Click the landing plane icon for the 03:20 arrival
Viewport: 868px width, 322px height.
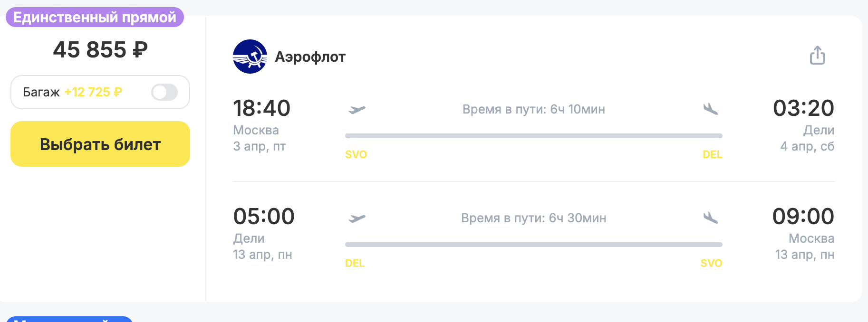click(710, 109)
